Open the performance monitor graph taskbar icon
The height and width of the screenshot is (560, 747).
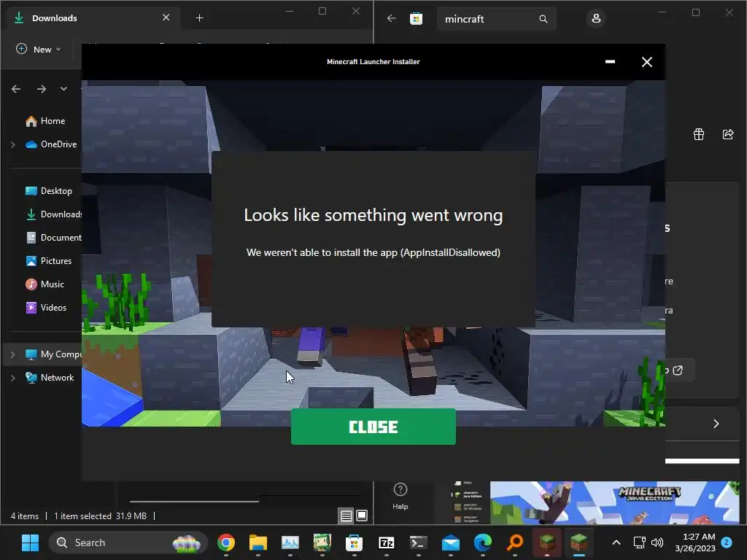pyautogui.click(x=290, y=542)
